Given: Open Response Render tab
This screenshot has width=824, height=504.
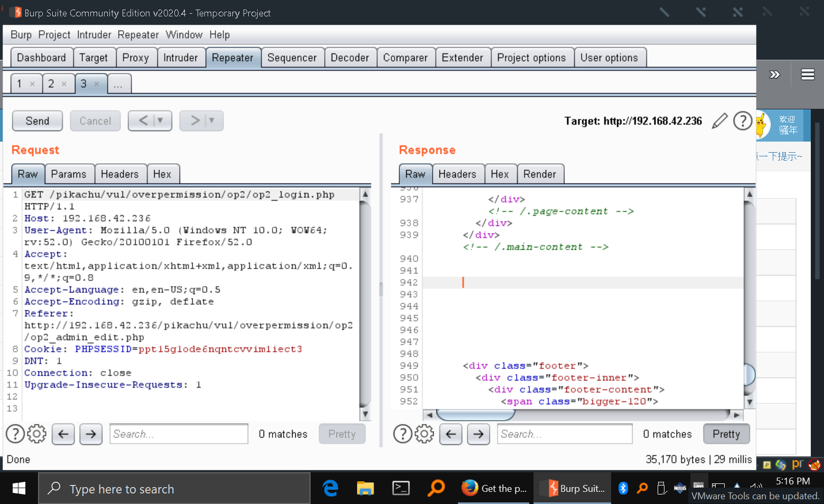Looking at the screenshot, I should [x=540, y=174].
